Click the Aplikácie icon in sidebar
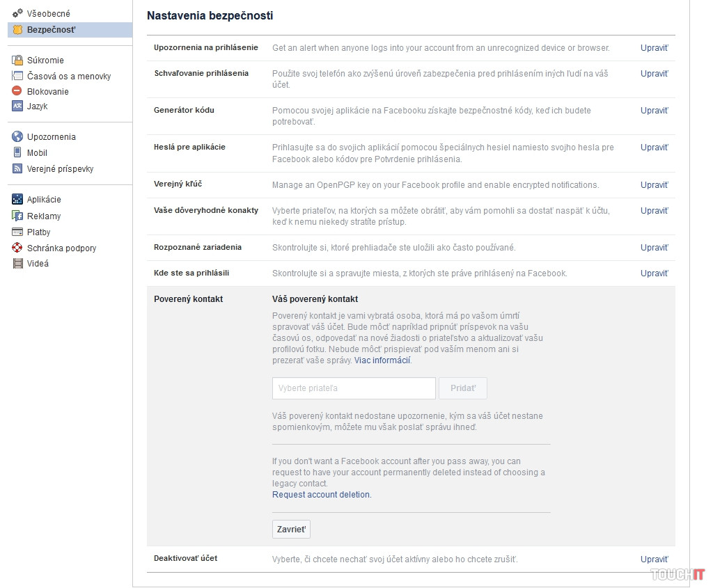 click(x=17, y=200)
